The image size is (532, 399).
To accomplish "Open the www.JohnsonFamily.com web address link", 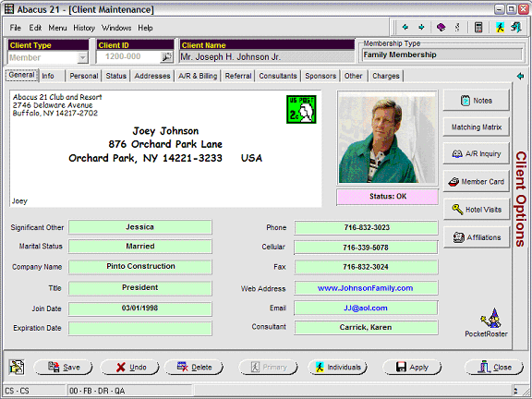I will coord(365,288).
